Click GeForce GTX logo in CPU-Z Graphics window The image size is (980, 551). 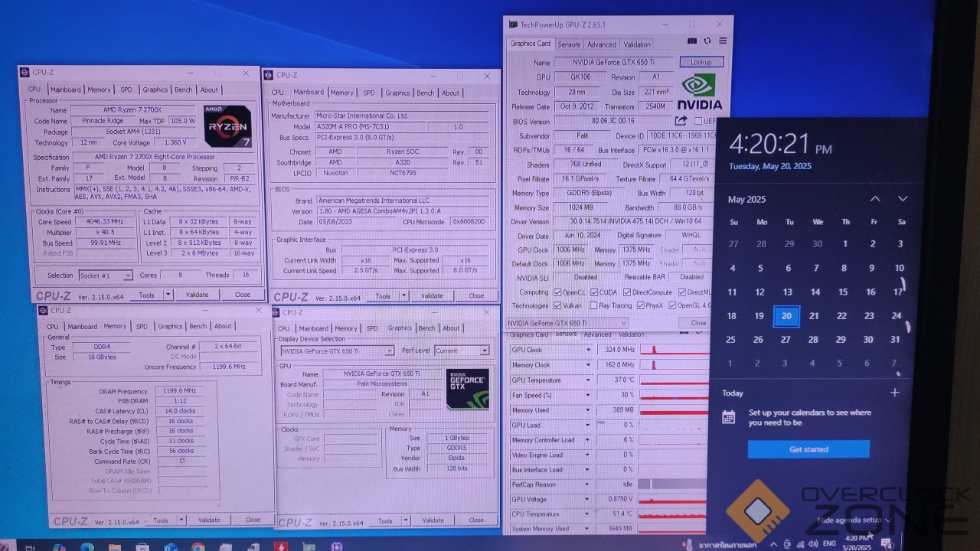point(467,389)
